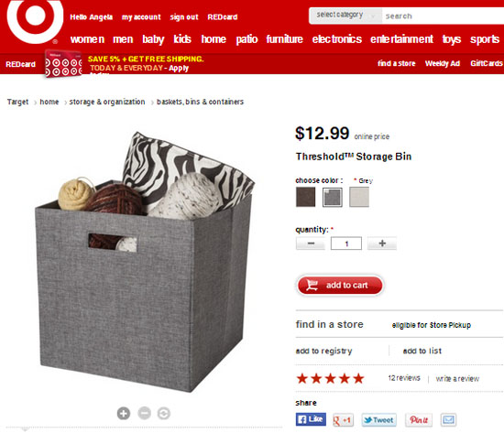The width and height of the screenshot is (504, 433).
Task: Open the select category dropdown
Action: (x=345, y=16)
